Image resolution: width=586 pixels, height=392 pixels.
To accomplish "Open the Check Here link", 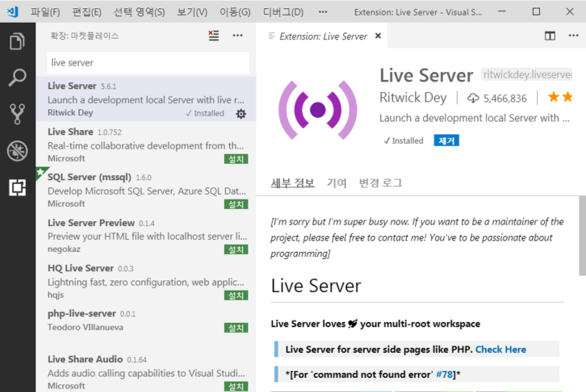I will coord(501,350).
